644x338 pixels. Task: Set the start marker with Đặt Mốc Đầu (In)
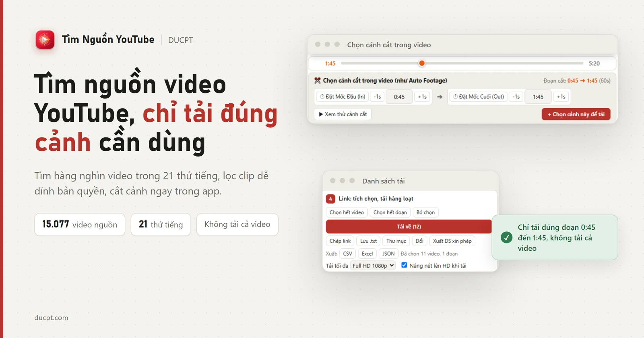343,97
